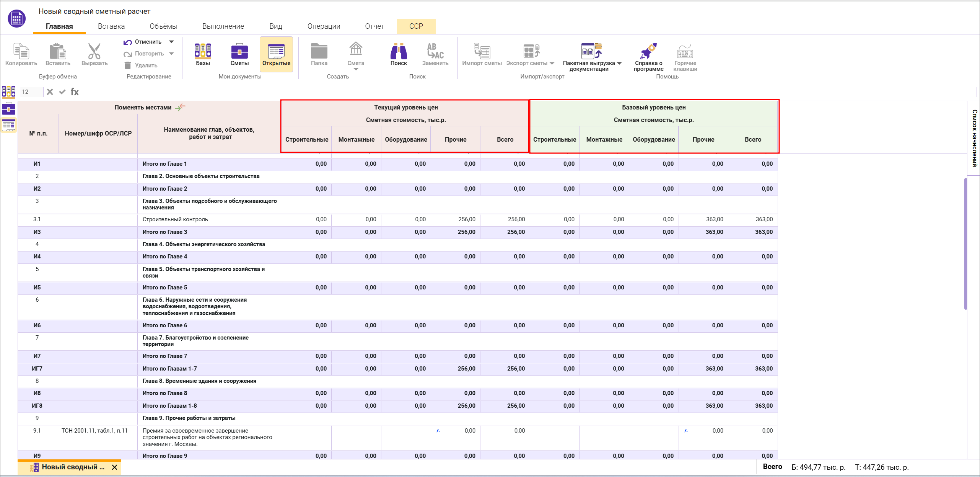The height and width of the screenshot is (477, 980).
Task: Open the Базы databases icon
Action: tap(203, 51)
